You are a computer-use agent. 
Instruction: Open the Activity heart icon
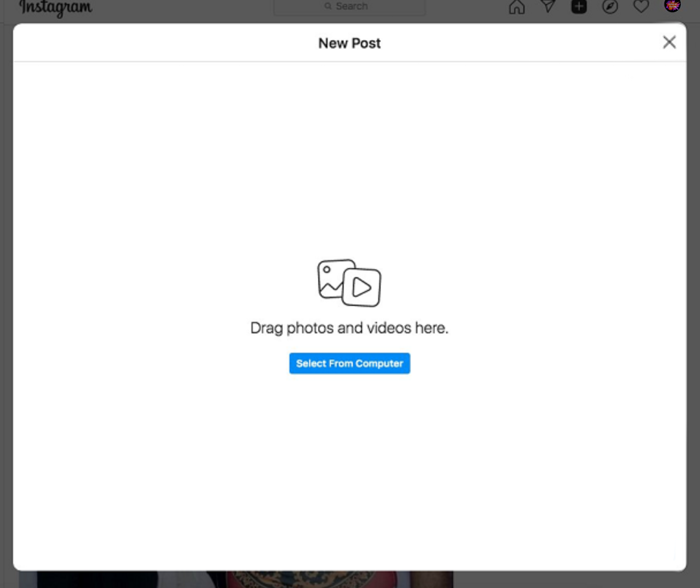point(641,6)
